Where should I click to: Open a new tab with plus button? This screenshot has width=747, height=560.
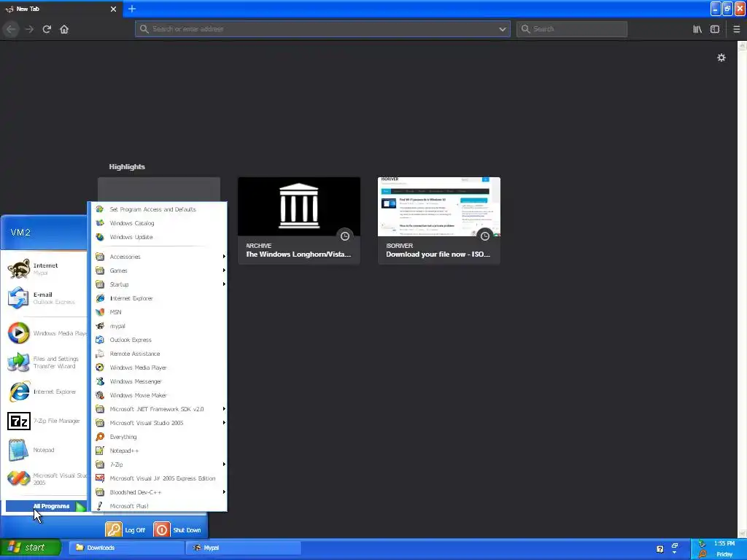132,9
